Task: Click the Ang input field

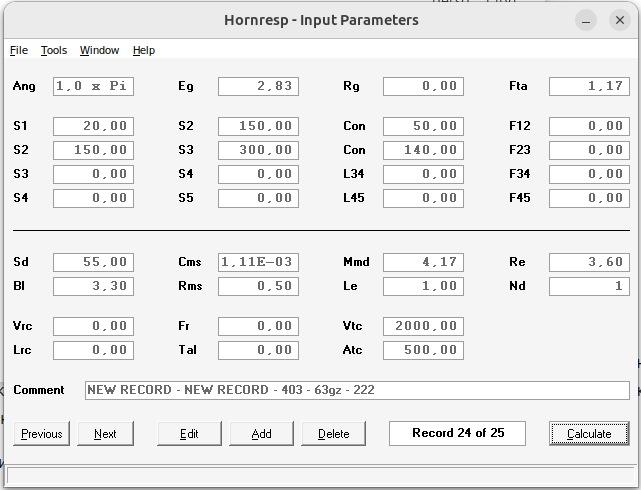Action: (93, 87)
